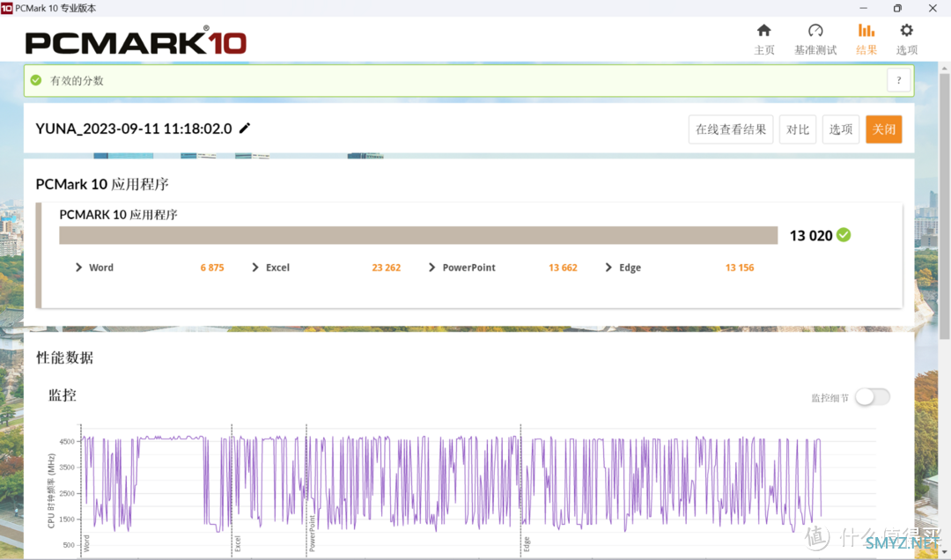Click the Edge score 13 156
951x560 pixels.
pos(740,268)
